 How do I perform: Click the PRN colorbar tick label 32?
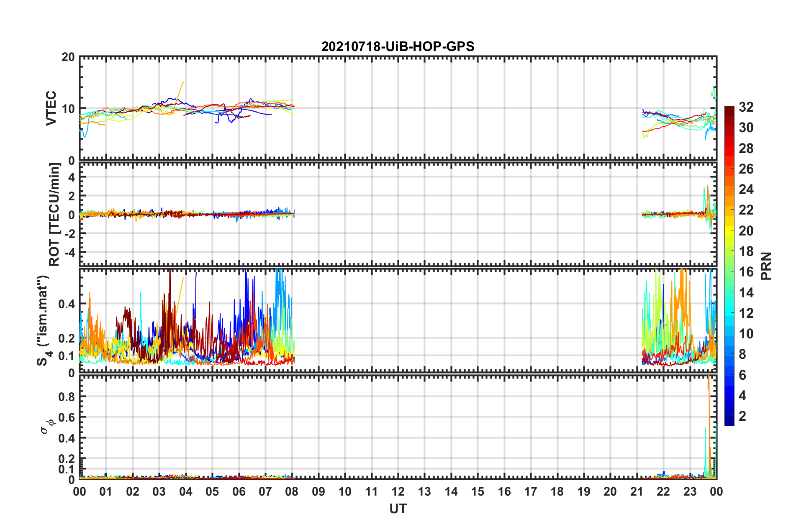pyautogui.click(x=746, y=107)
